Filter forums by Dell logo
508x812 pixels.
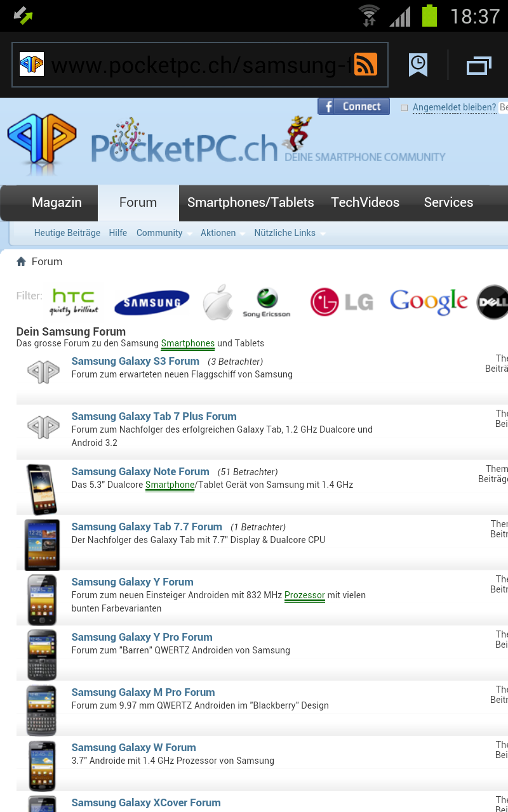click(493, 302)
